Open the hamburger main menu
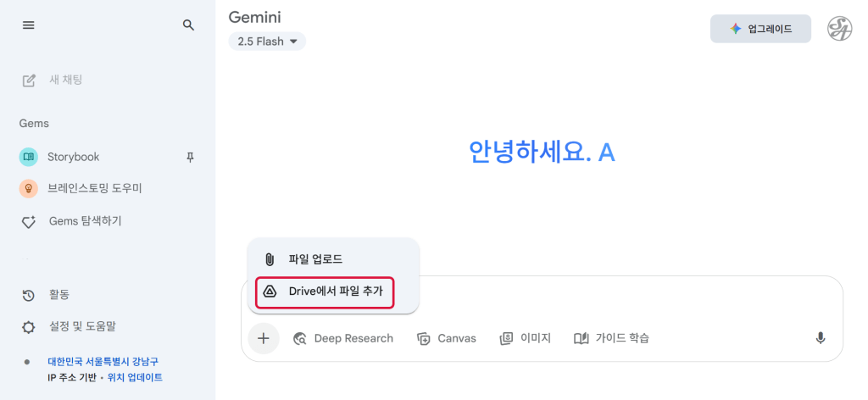The width and height of the screenshot is (868, 400). [29, 25]
